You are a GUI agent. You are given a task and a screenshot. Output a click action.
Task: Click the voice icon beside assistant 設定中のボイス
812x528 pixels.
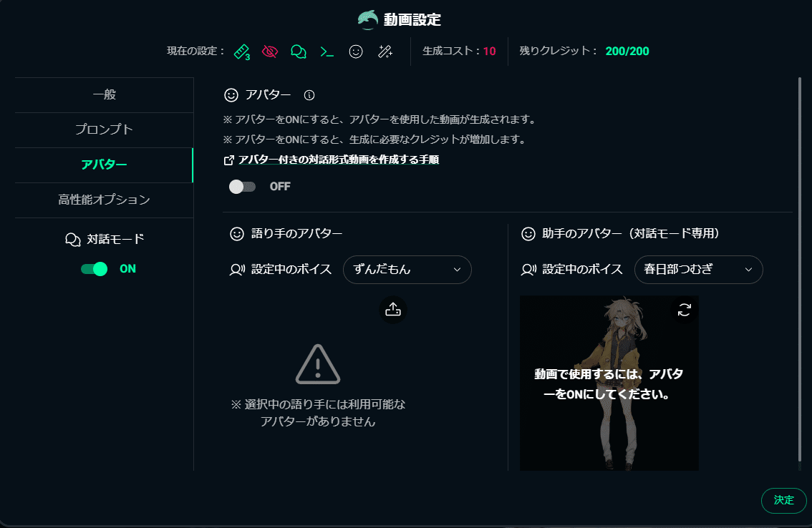[528, 270]
